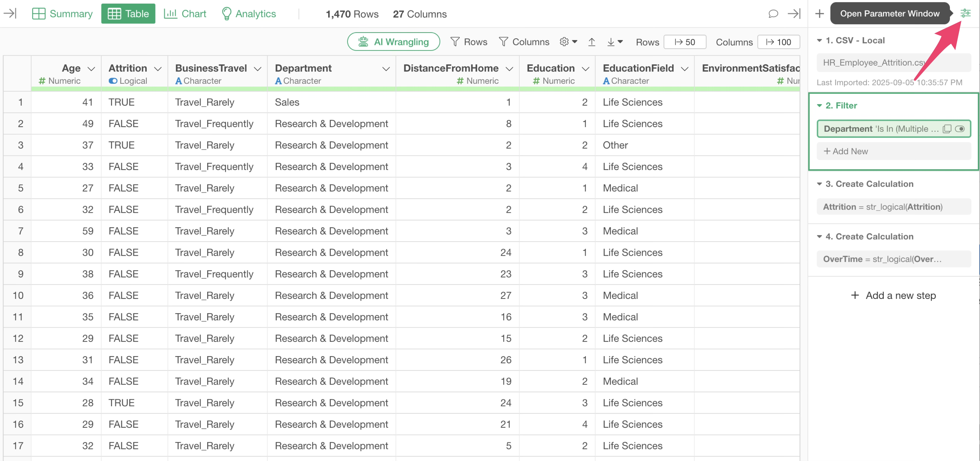Select the HR_Employee_Attrition.csv source
This screenshot has height=461, width=980.
pyautogui.click(x=894, y=62)
